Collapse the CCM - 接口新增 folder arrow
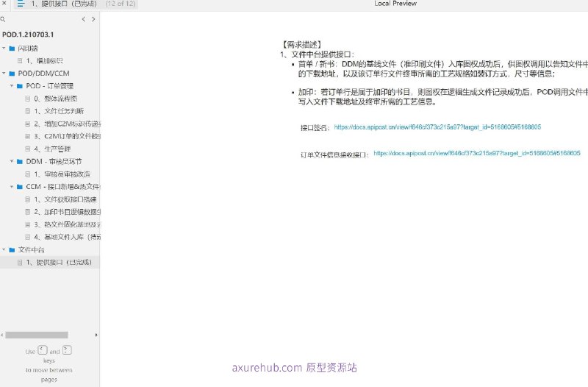Viewport: 588px width, 387px height. coord(12,187)
